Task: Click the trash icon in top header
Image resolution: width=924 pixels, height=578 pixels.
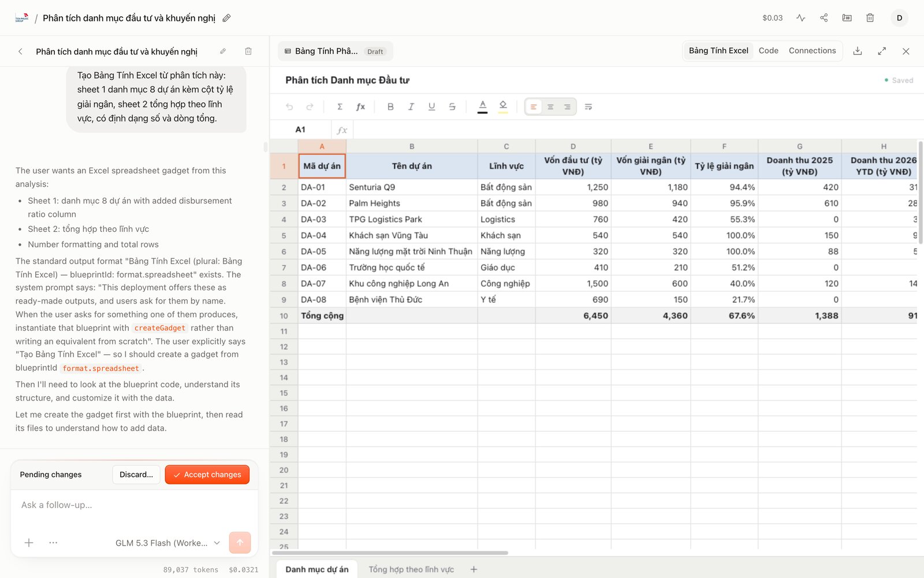Action: [x=870, y=18]
